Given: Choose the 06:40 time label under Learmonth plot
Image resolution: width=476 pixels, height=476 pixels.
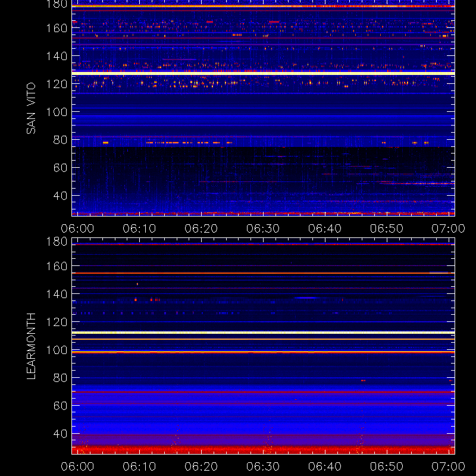Looking at the screenshot, I should tap(325, 466).
